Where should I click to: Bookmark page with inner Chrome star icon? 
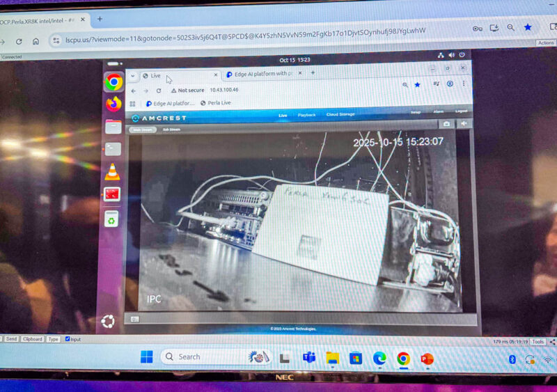[x=417, y=84]
